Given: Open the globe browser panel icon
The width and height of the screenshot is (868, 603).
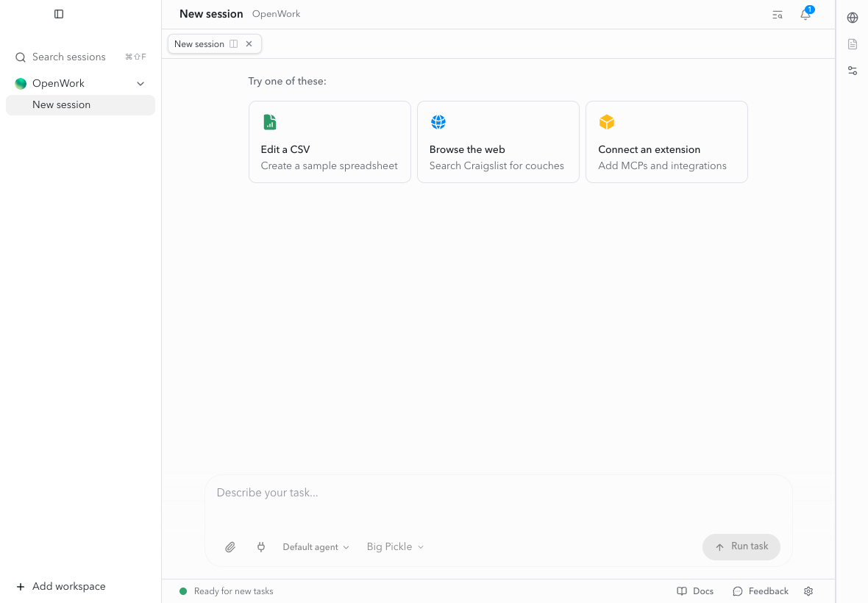Looking at the screenshot, I should (x=853, y=18).
